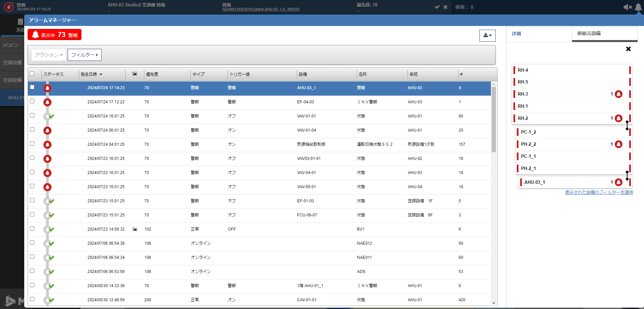Click the 表示された設備のフィルターを適用 link
Image resolution: width=644 pixels, height=309 pixels.
tap(599, 193)
